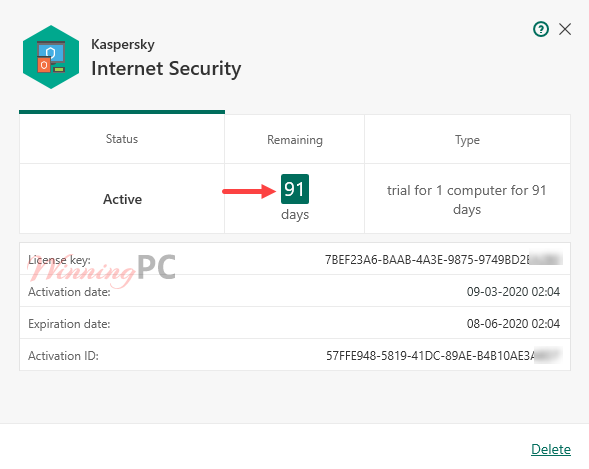Close the license window with X
Viewport: 589px width, 469px height.
click(x=565, y=29)
